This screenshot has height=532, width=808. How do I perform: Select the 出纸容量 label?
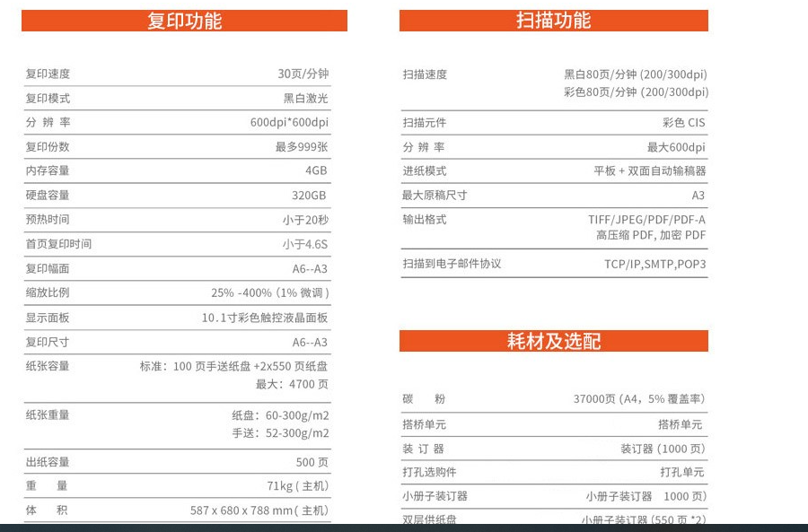pos(48,462)
